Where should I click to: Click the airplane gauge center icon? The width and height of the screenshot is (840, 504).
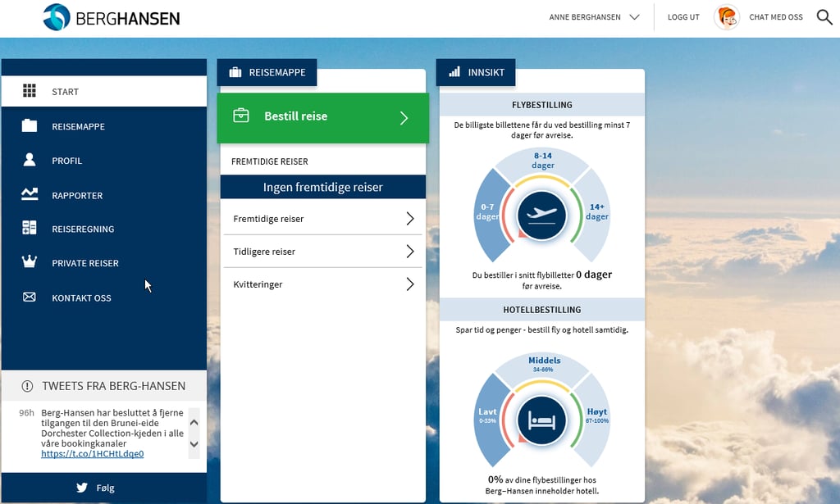tap(541, 215)
